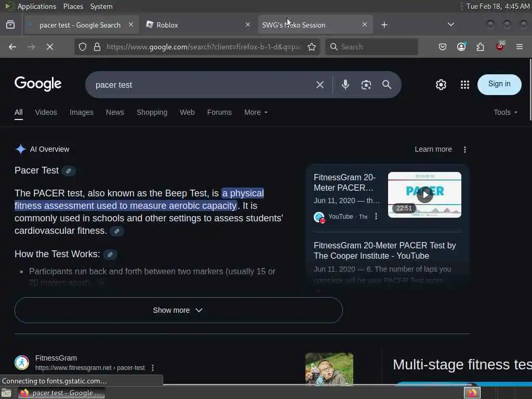This screenshot has width=532, height=399.
Task: Open options dots on YouTube source card
Action: (x=376, y=217)
